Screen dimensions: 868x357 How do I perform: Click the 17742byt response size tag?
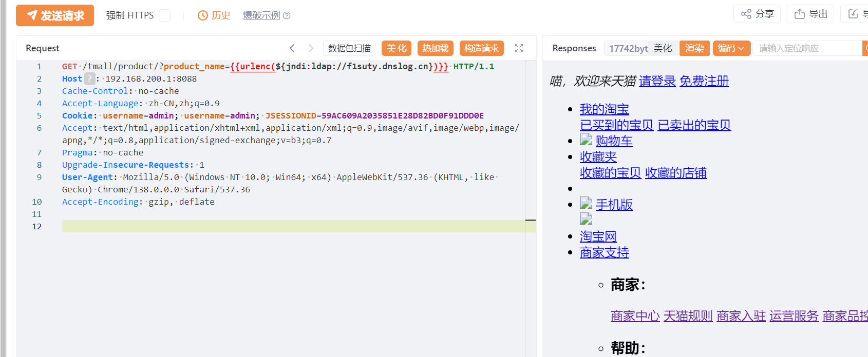(x=628, y=48)
